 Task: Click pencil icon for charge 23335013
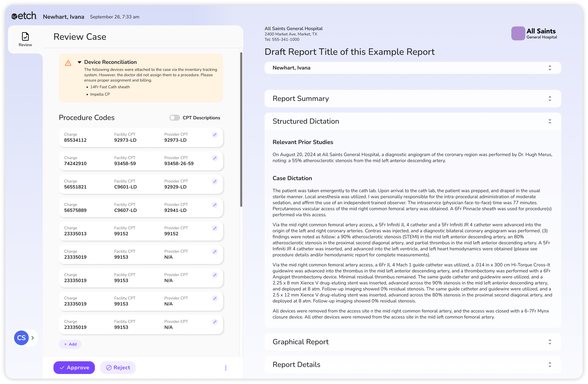[x=215, y=228]
